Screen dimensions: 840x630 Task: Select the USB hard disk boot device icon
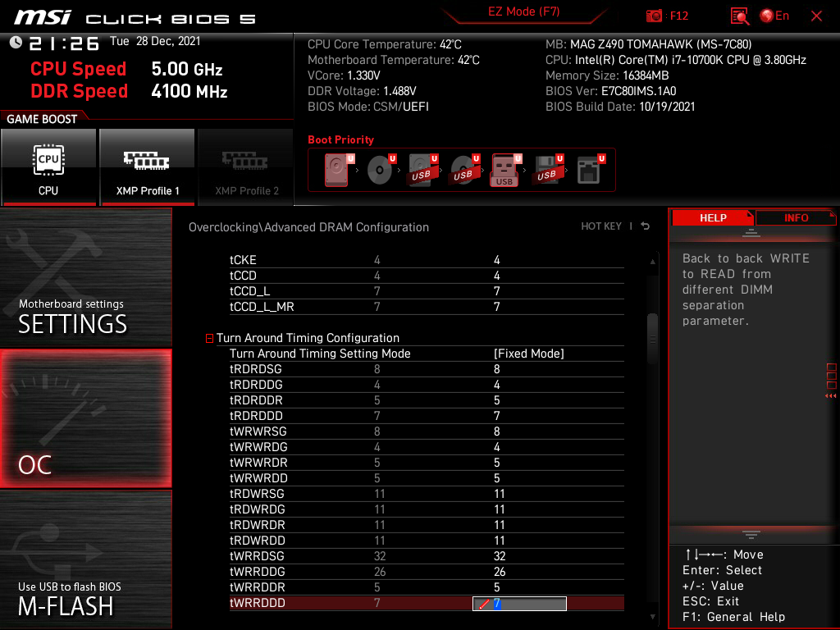click(x=423, y=170)
